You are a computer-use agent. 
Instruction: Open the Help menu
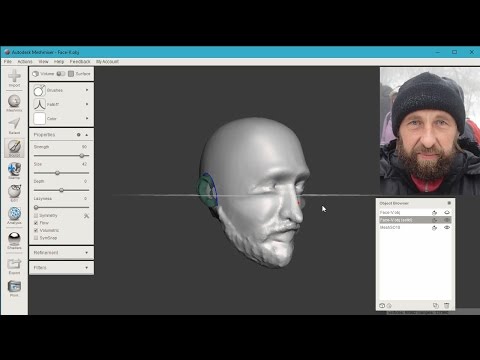click(59, 62)
